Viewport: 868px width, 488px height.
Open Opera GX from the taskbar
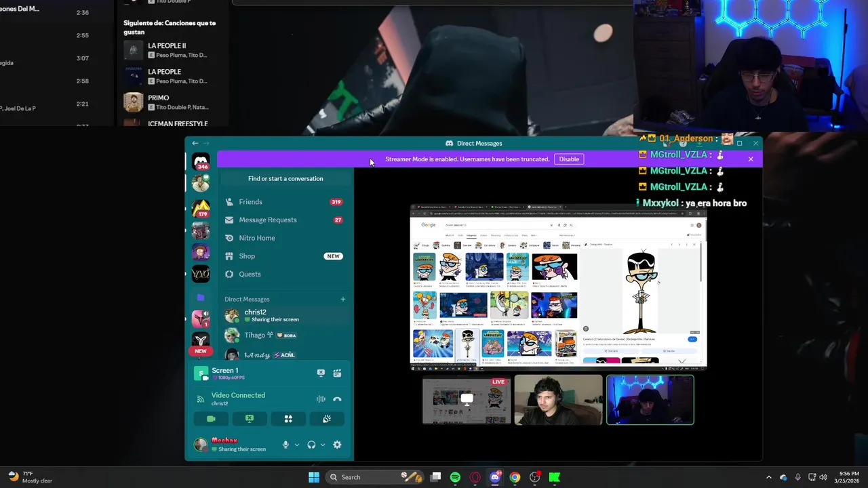point(475,477)
